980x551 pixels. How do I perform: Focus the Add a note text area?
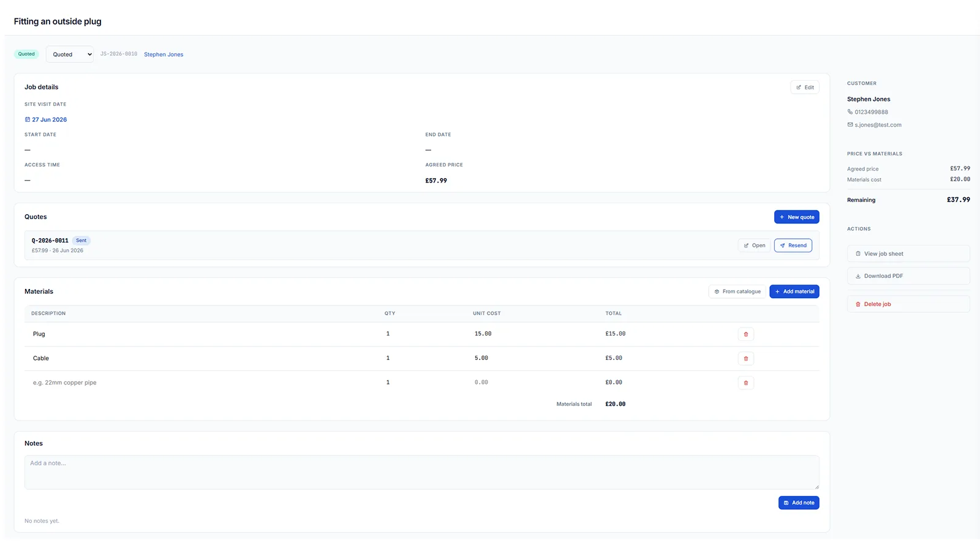(x=421, y=472)
